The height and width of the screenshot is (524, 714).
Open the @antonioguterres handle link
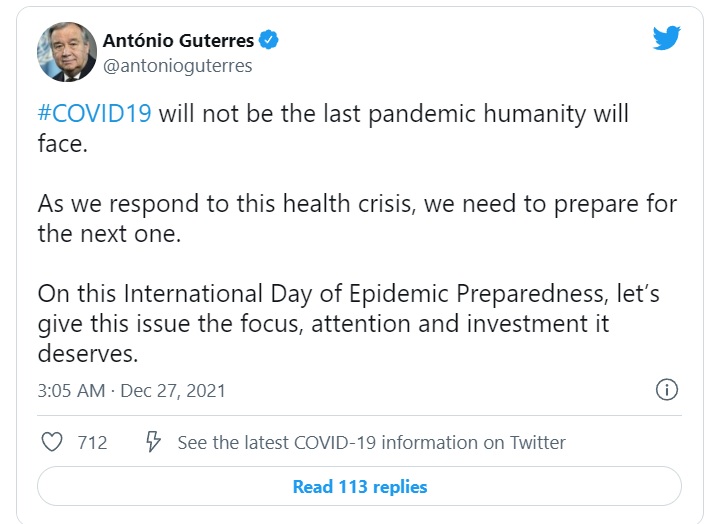tap(177, 66)
